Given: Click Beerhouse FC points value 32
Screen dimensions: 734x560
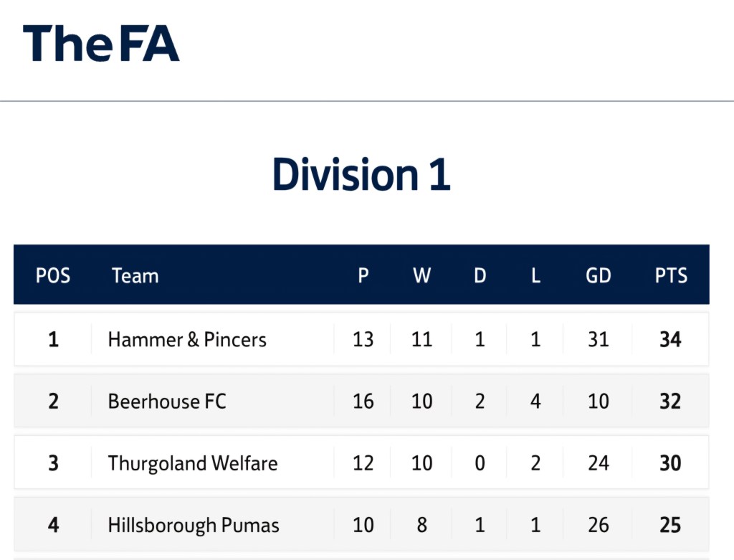Looking at the screenshot, I should coord(670,401).
